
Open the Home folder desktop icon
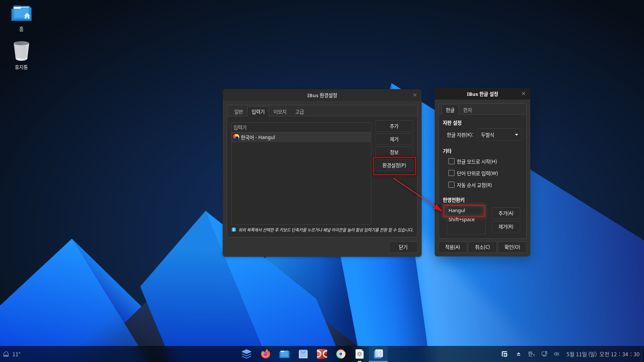click(21, 14)
